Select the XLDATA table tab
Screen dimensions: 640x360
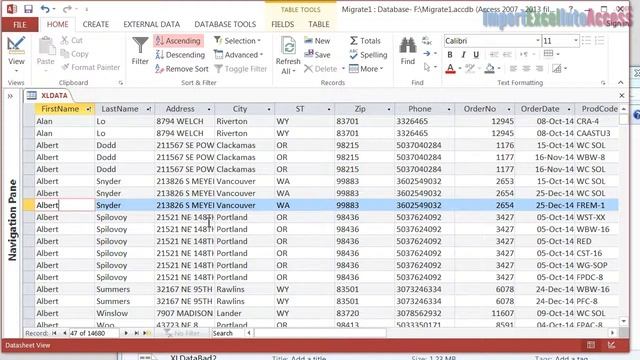coord(49,96)
